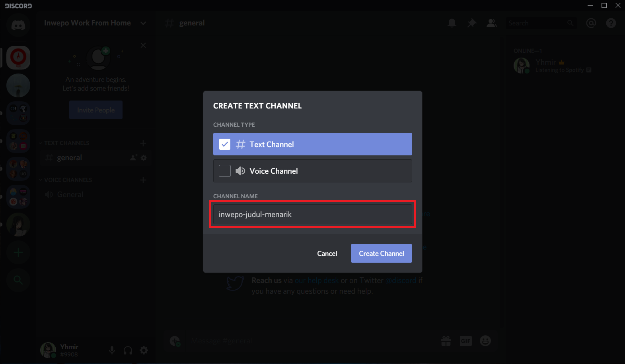Open the green tree server icon
Image resolution: width=625 pixels, height=364 pixels.
[x=18, y=85]
